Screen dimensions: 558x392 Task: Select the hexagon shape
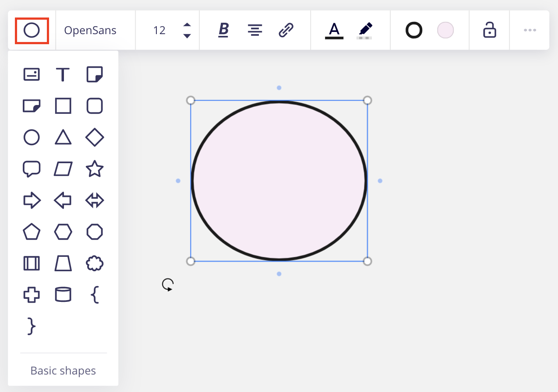pos(63,232)
